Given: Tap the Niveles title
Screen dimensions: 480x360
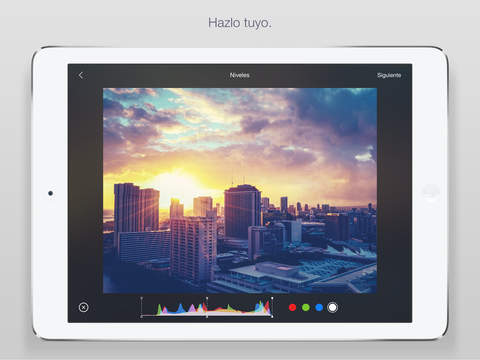Looking at the screenshot, I should pos(239,75).
